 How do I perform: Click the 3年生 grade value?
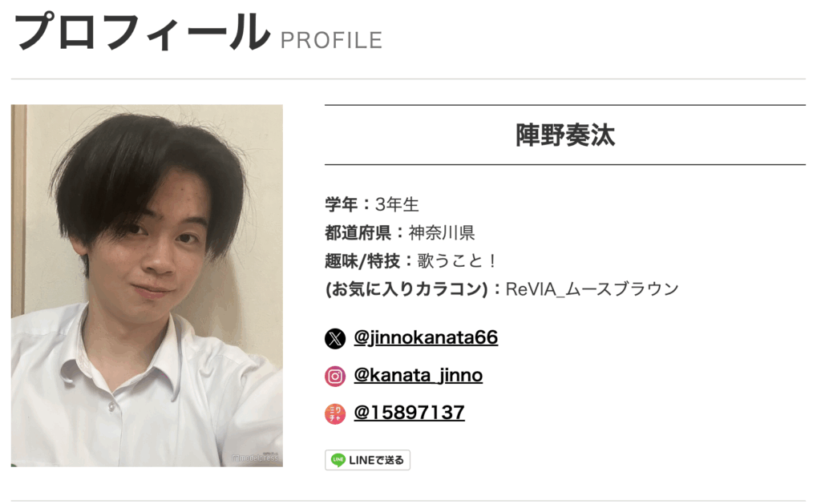tap(397, 204)
